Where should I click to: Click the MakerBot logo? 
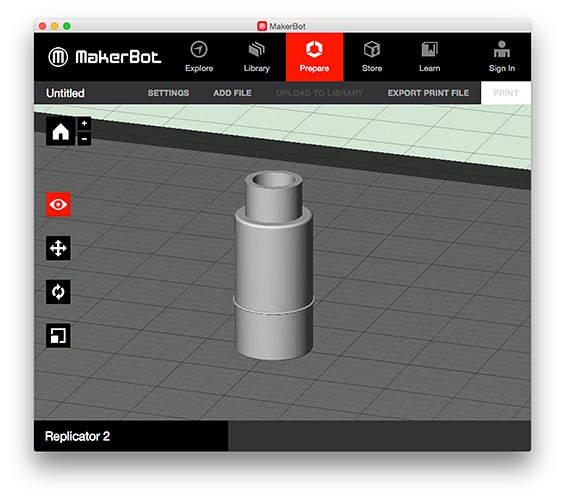point(104,57)
